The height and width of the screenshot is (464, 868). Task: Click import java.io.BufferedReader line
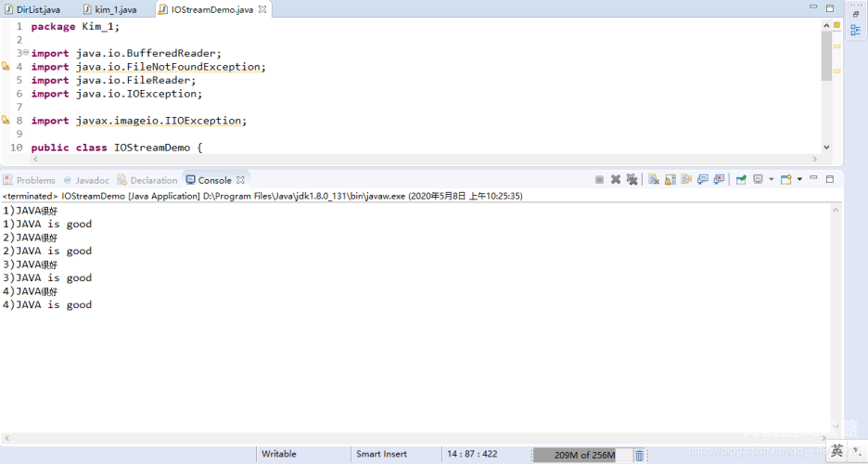point(126,53)
